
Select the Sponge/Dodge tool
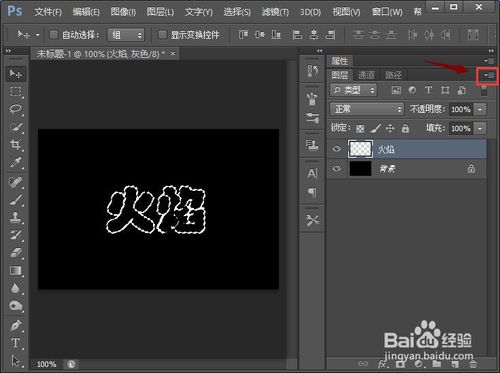click(15, 306)
